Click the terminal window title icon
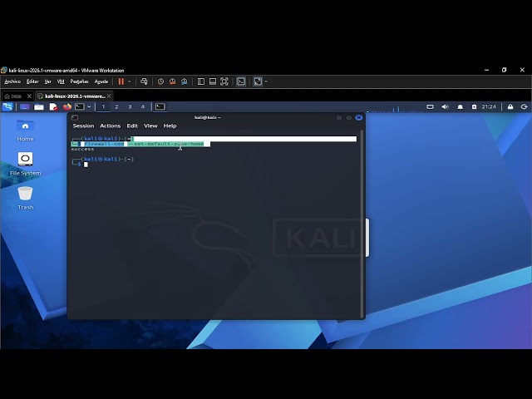The image size is (532, 399). pos(75,117)
